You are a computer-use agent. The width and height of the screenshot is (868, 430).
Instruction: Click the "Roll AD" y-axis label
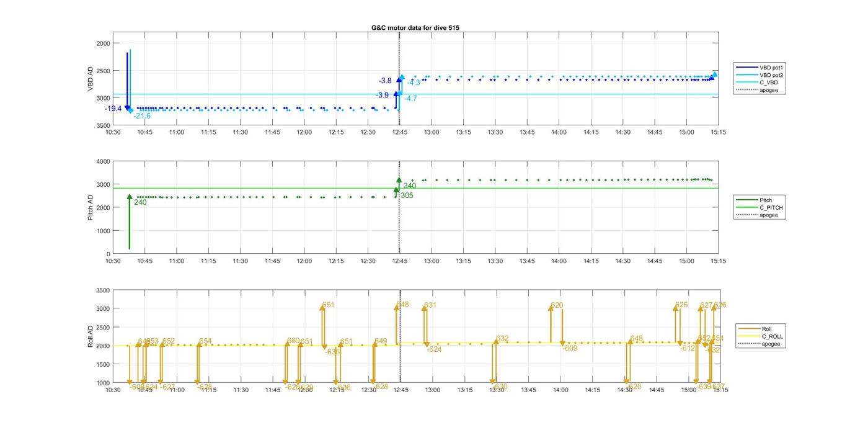tap(91, 336)
